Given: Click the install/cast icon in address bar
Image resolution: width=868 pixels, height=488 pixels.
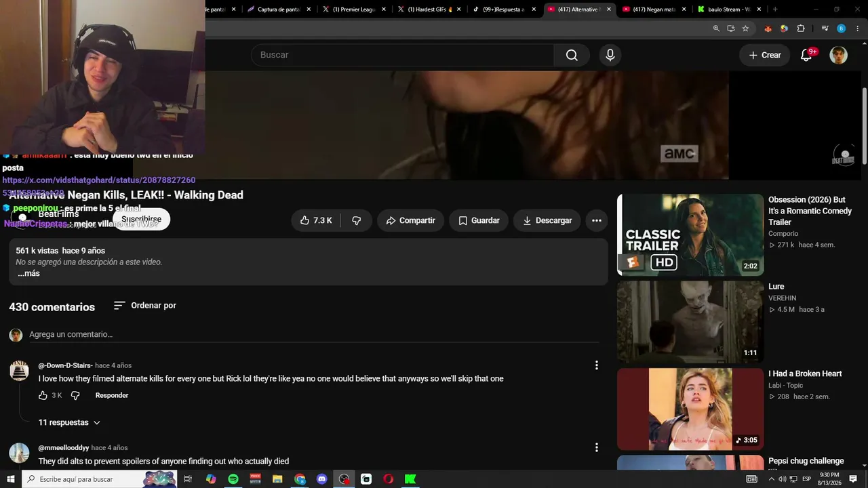Looking at the screenshot, I should (x=731, y=28).
